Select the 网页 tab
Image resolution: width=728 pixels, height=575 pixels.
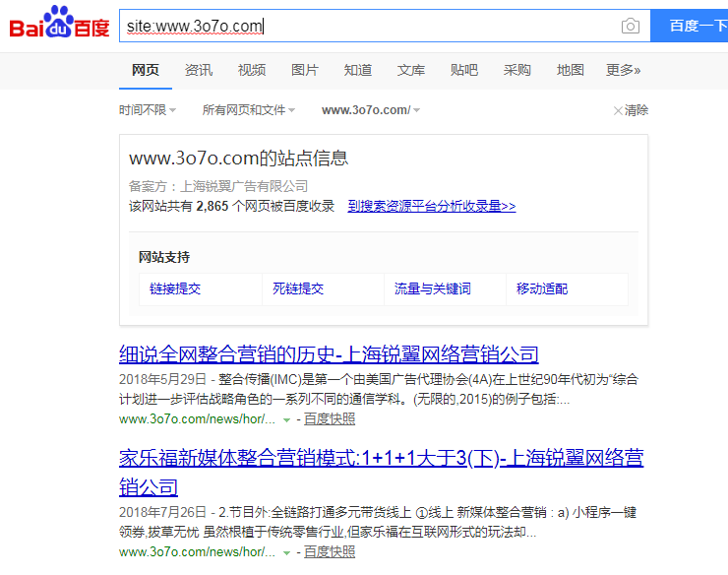pyautogui.click(x=146, y=70)
